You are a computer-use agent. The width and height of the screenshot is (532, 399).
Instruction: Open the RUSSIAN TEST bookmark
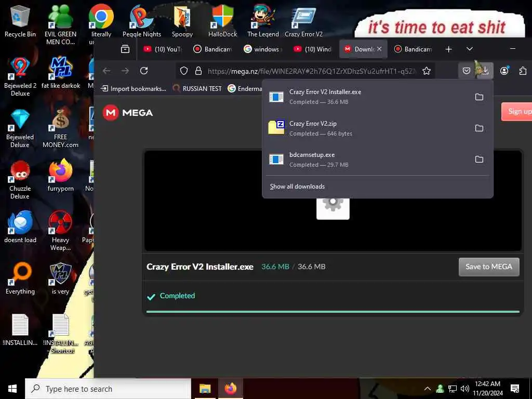pos(197,88)
